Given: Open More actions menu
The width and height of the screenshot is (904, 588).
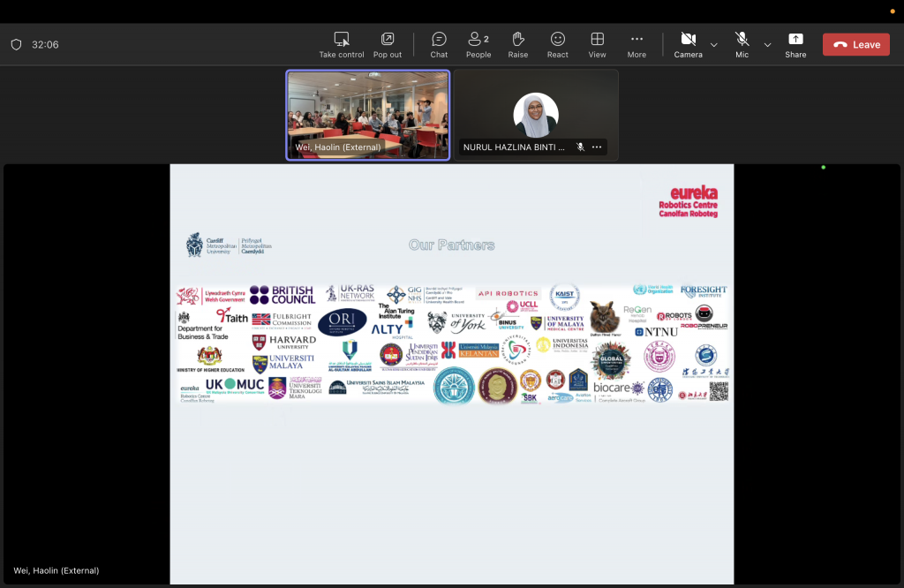Looking at the screenshot, I should 637,45.
